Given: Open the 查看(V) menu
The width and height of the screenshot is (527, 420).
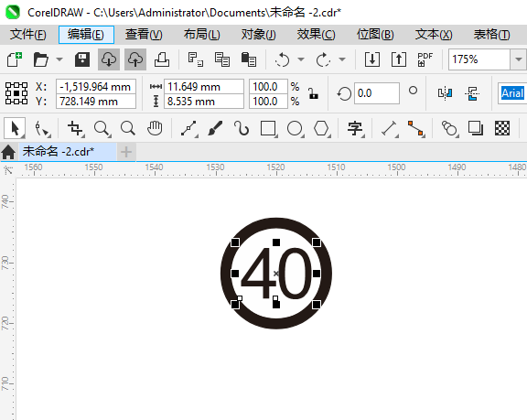Looking at the screenshot, I should 144,35.
